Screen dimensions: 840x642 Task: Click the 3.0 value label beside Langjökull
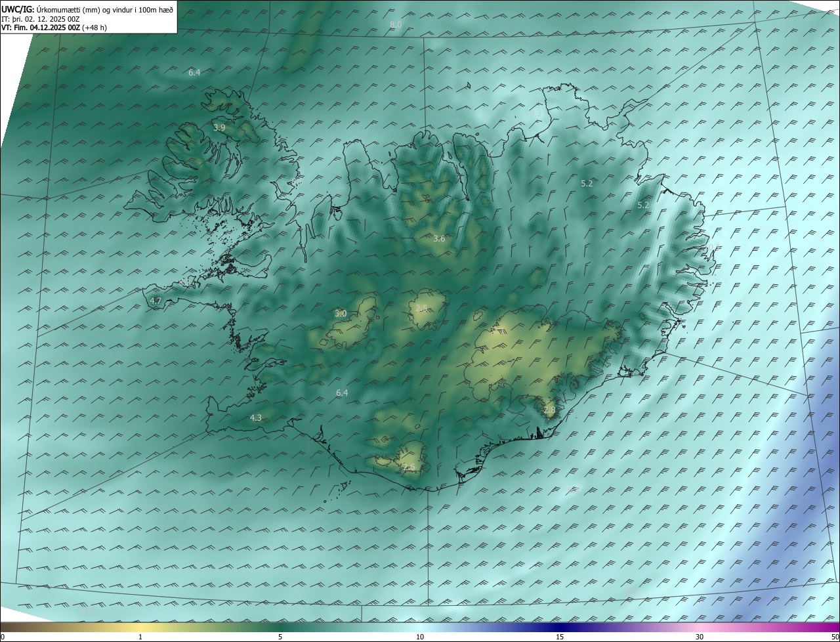click(341, 314)
